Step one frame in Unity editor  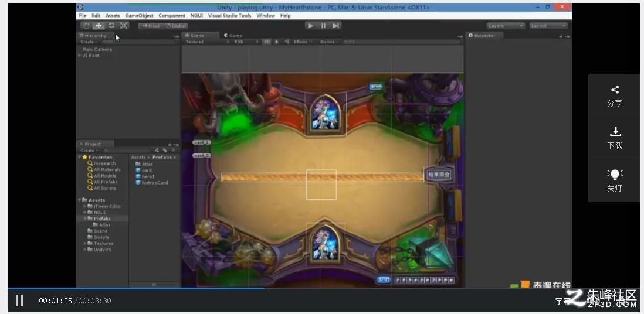(336, 26)
